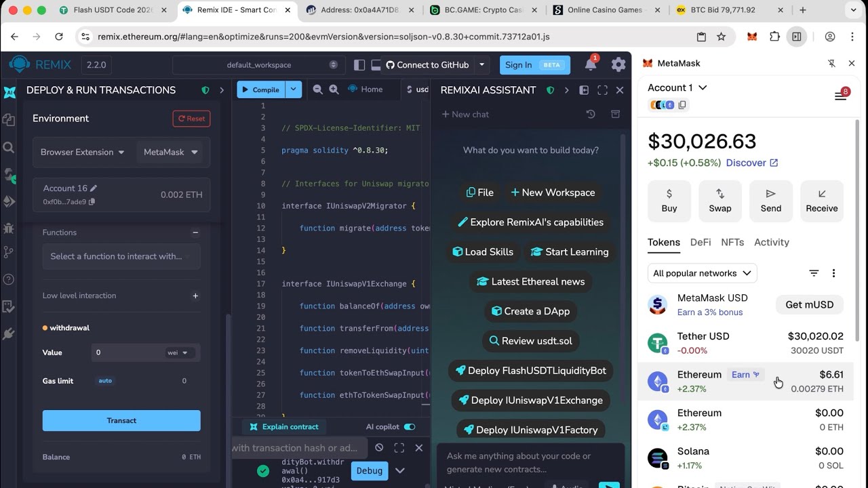The image size is (868, 488).
Task: Click RemixAI ask about code input
Action: [531, 462]
